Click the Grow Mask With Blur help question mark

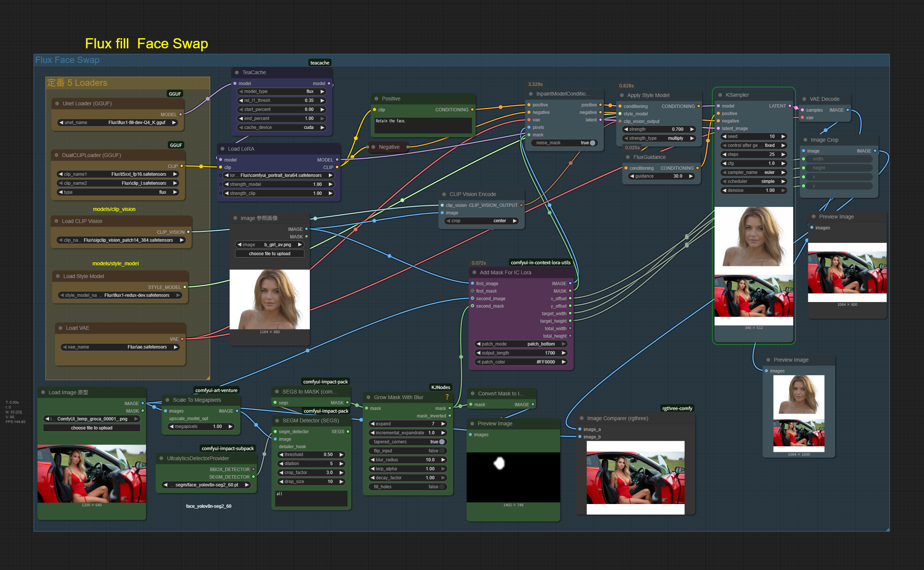[447, 397]
